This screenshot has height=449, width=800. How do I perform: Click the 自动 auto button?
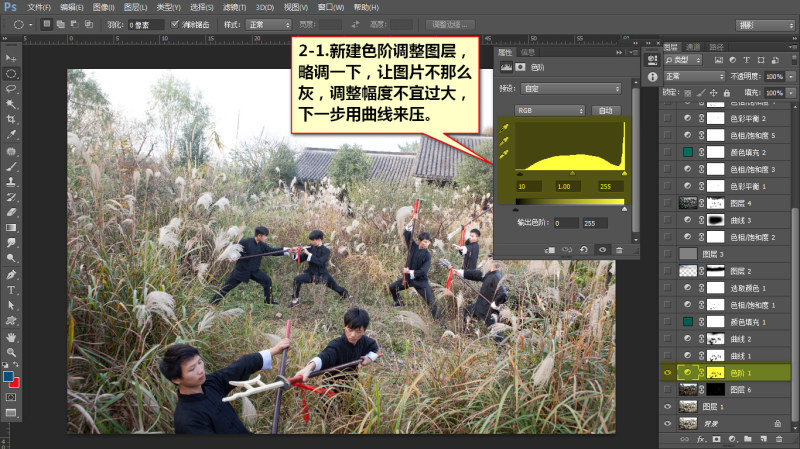606,110
